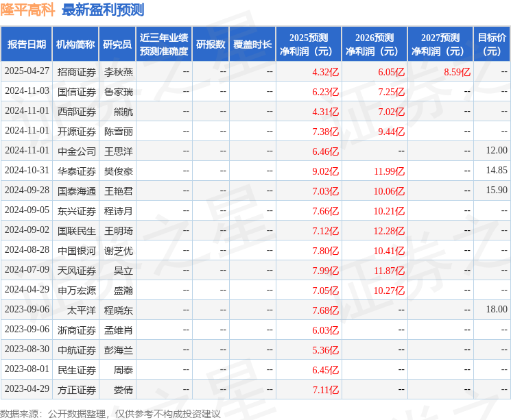Select the 覆盖时长 column header

point(252,45)
